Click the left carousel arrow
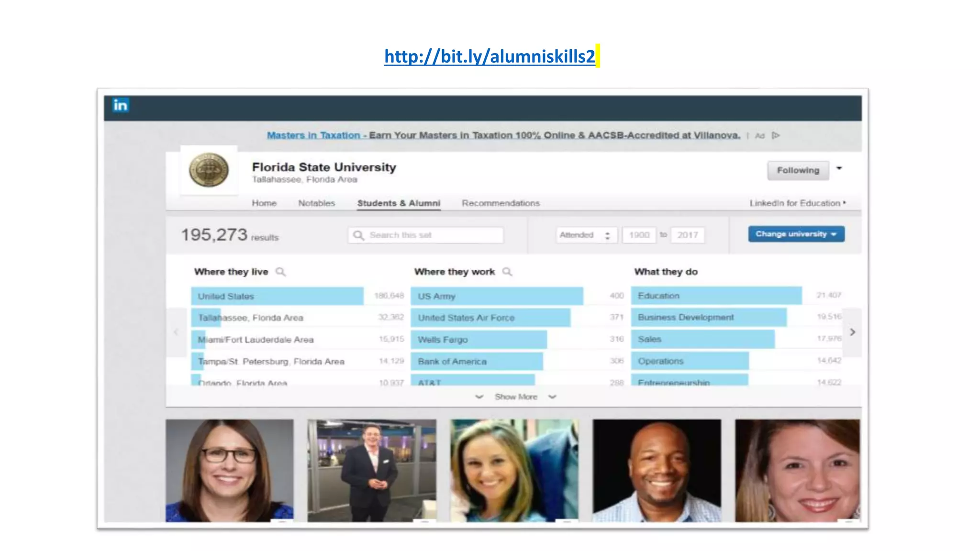 [x=176, y=332]
